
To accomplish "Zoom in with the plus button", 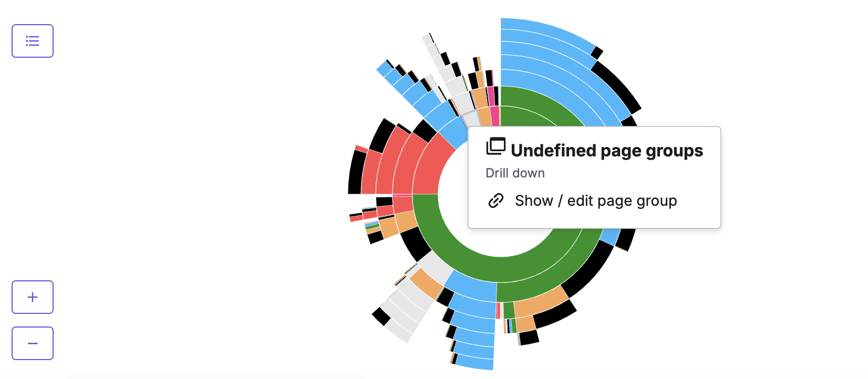I will (33, 297).
